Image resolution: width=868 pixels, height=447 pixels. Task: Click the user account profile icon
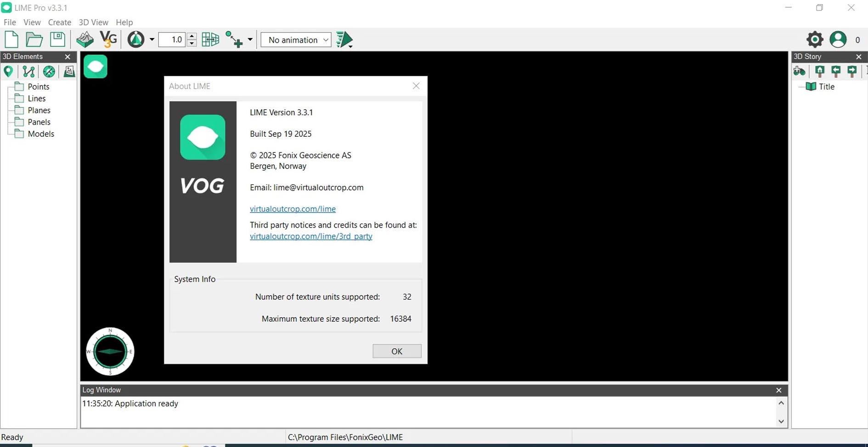838,39
